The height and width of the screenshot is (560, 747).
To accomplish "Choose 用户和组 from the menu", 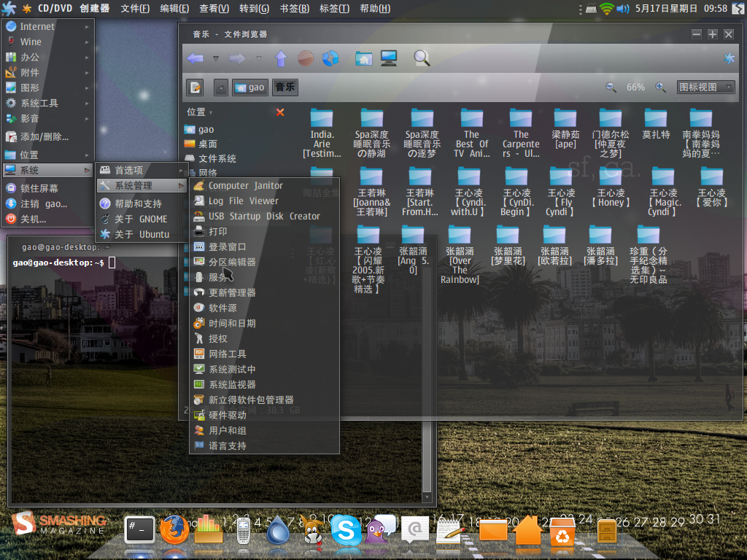I will pyautogui.click(x=264, y=430).
